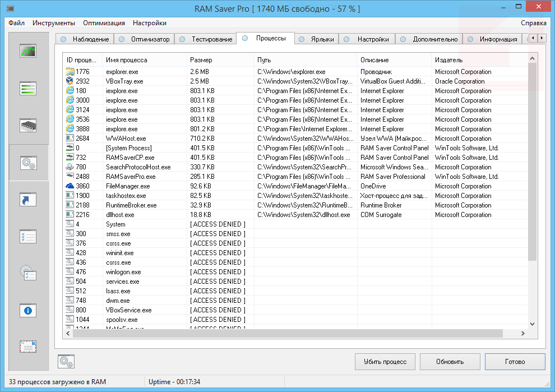555x392 pixels.
Task: Open the Справка menu
Action: coord(533,23)
